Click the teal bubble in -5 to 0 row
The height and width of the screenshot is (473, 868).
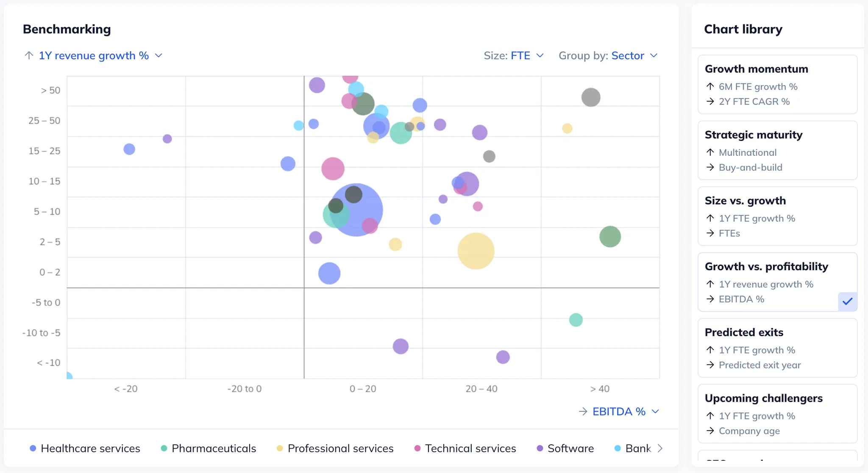[x=576, y=320]
